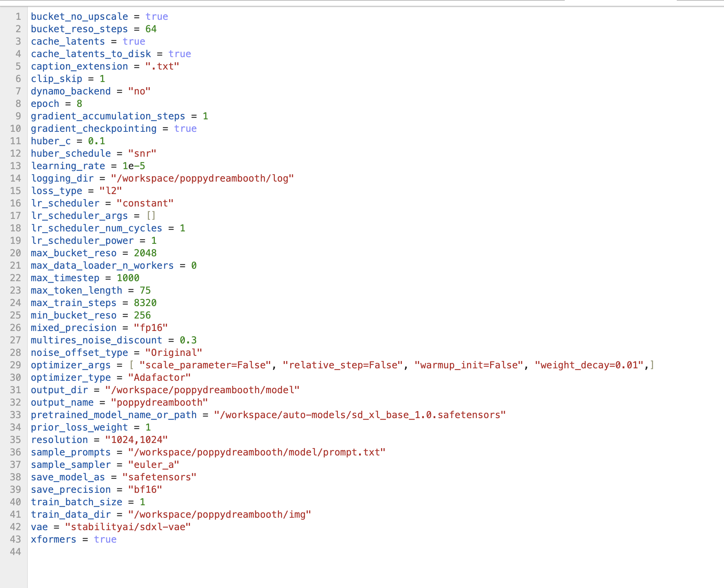The width and height of the screenshot is (724, 588).
Task: Click the learning_rate value 1e-5
Action: pos(133,166)
